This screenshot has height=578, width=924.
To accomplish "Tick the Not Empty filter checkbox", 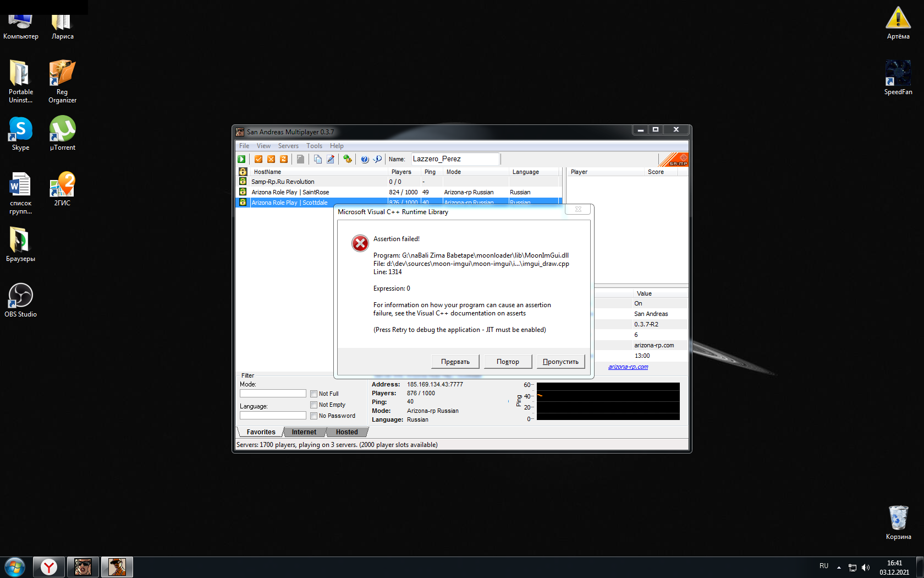I will 313,405.
